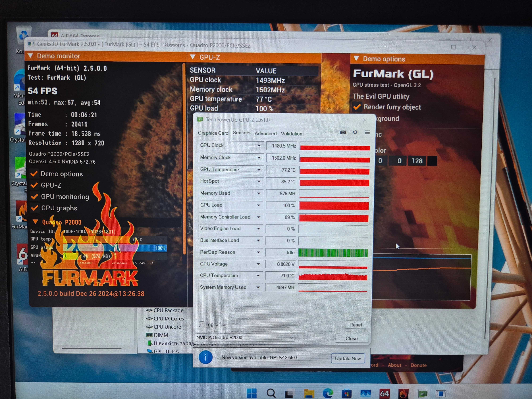The height and width of the screenshot is (399, 532).
Task: Switch to Graphics Card tab
Action: pyautogui.click(x=213, y=133)
